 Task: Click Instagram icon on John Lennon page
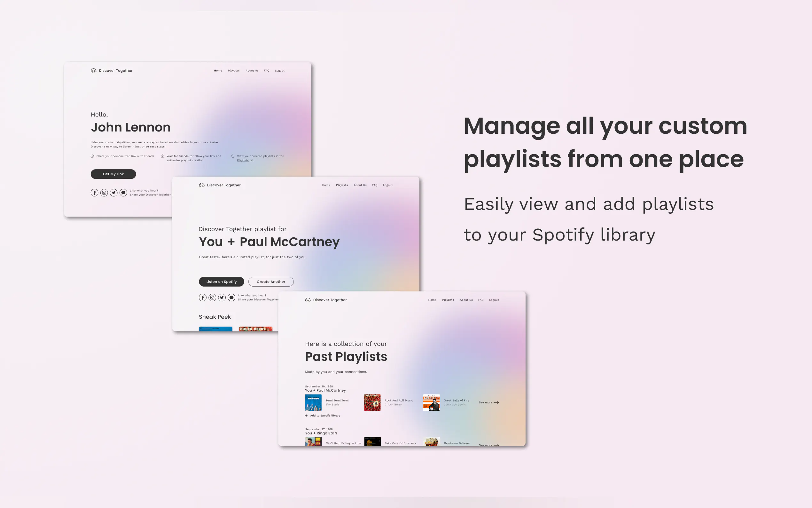tap(104, 193)
